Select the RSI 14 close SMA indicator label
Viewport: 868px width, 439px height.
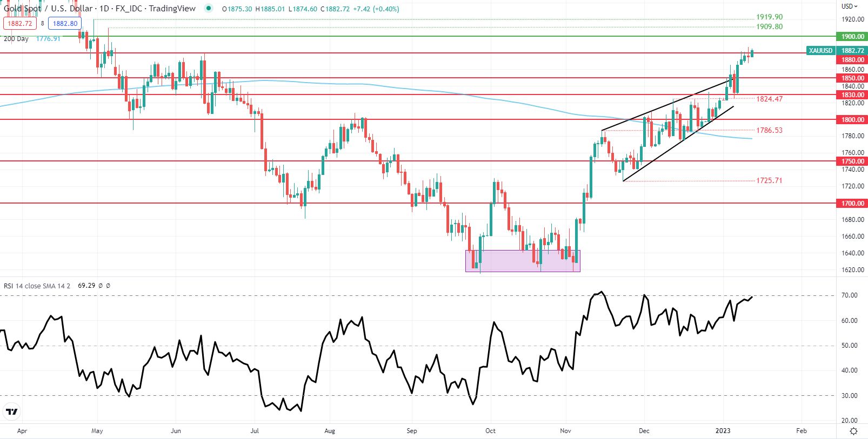(x=37, y=286)
